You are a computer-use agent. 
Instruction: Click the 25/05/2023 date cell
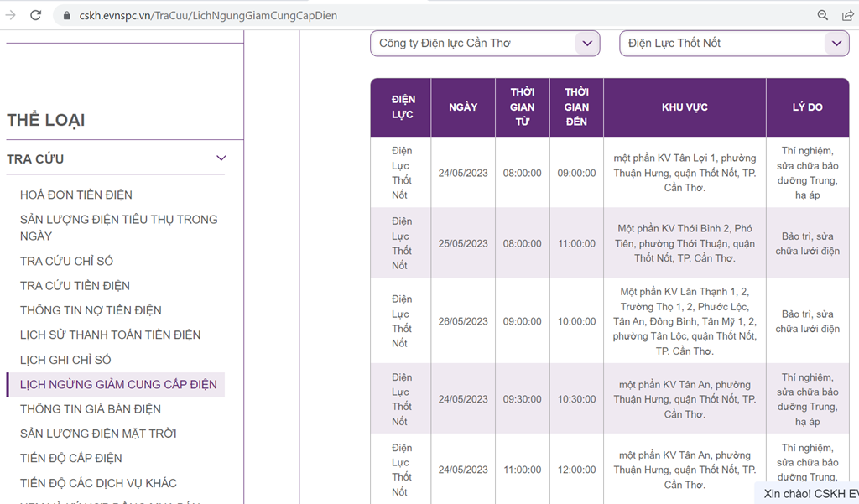click(x=463, y=244)
